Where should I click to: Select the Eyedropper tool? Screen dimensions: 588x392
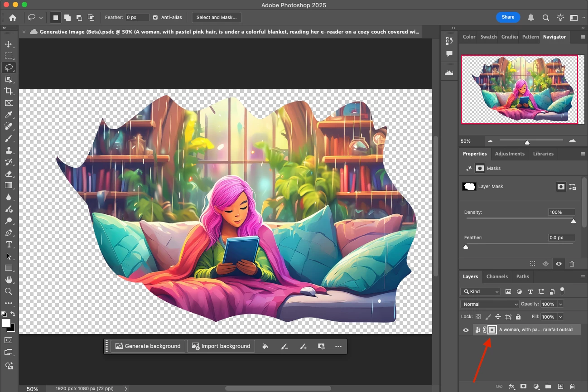click(x=8, y=115)
